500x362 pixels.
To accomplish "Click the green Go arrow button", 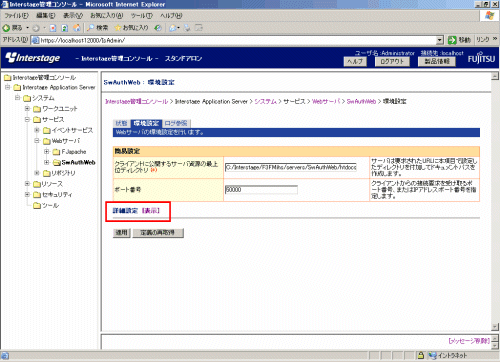I will point(452,40).
